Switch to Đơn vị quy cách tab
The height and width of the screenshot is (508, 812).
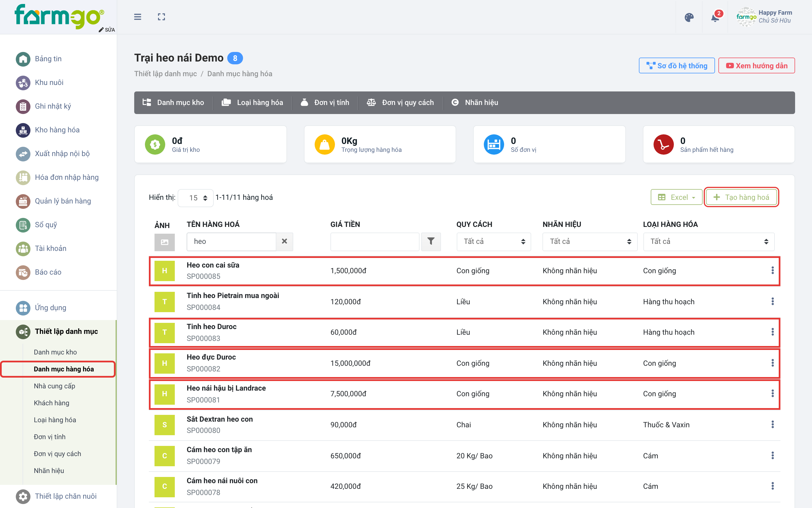click(x=400, y=102)
